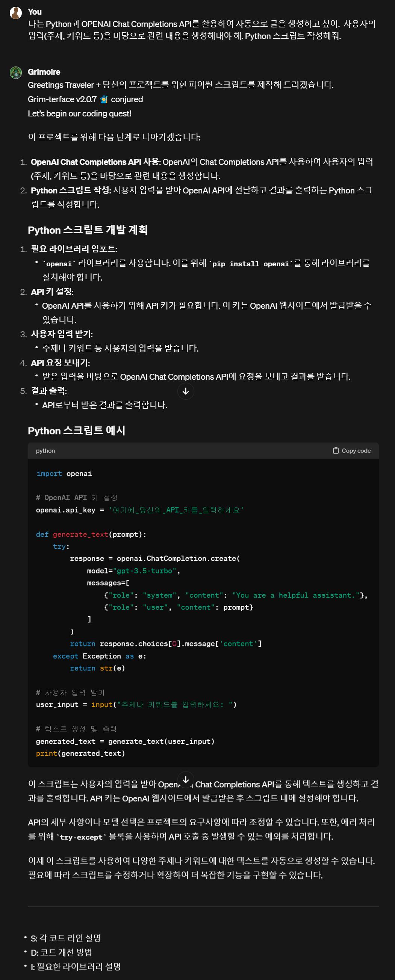Click the 'generated_text = generate_text(user_input)' line
This screenshot has width=395, height=980.
tap(125, 741)
